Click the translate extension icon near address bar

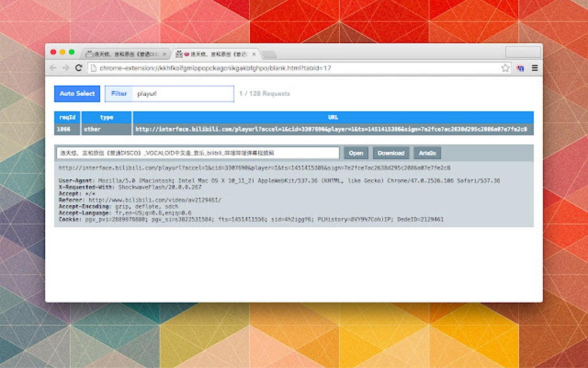(519, 67)
